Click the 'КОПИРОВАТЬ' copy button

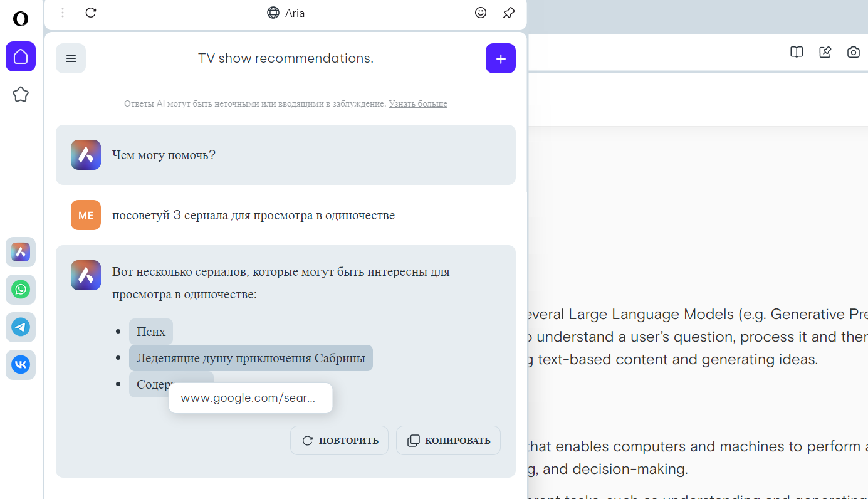click(448, 440)
